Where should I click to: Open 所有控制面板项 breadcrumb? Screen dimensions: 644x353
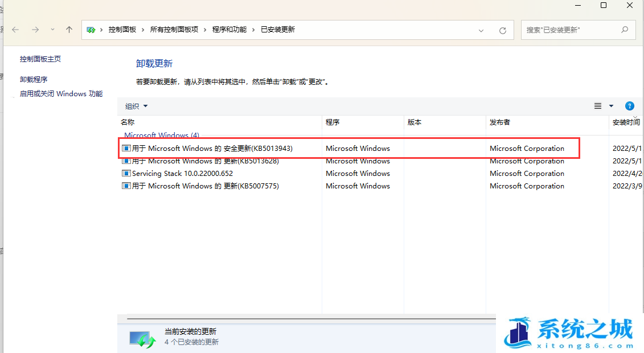coord(174,30)
